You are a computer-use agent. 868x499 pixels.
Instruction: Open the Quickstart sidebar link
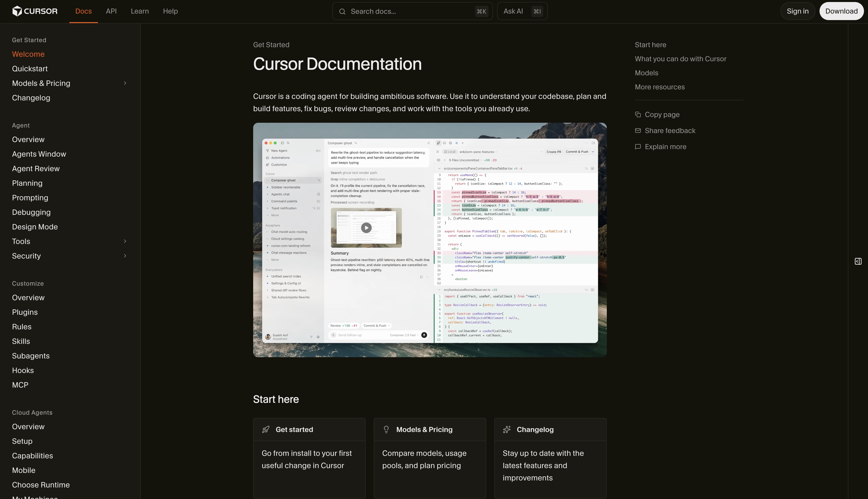click(30, 69)
